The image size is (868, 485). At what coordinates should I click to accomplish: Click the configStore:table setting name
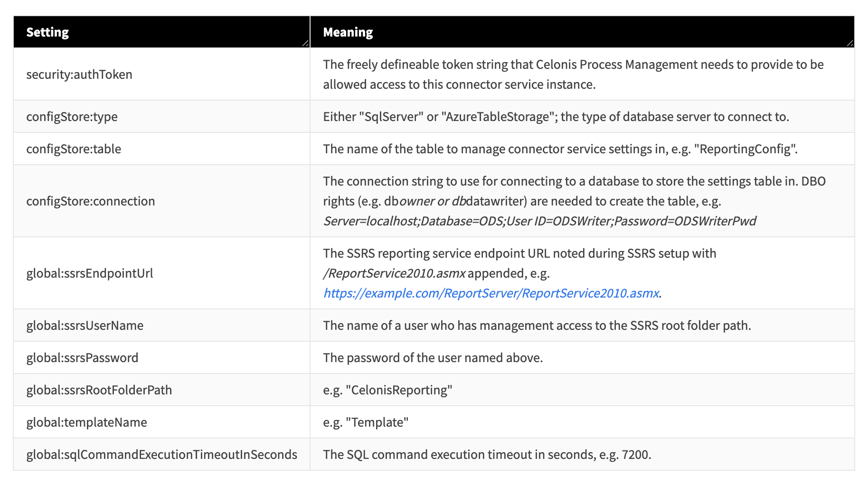(x=74, y=149)
